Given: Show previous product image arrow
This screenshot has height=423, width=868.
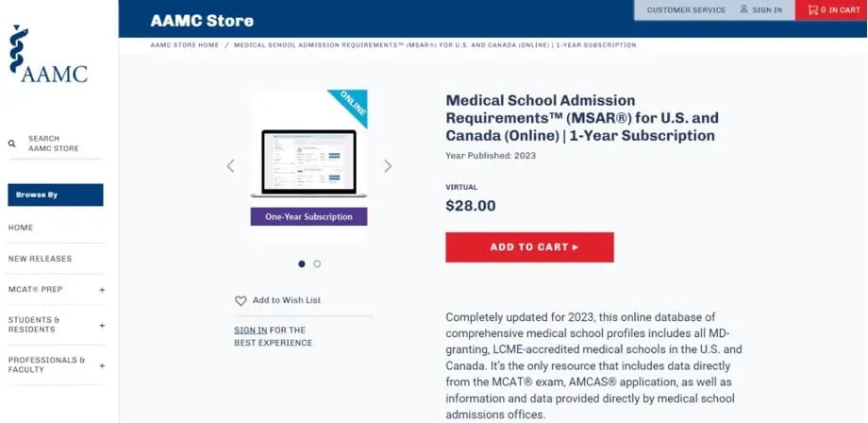Looking at the screenshot, I should [230, 166].
